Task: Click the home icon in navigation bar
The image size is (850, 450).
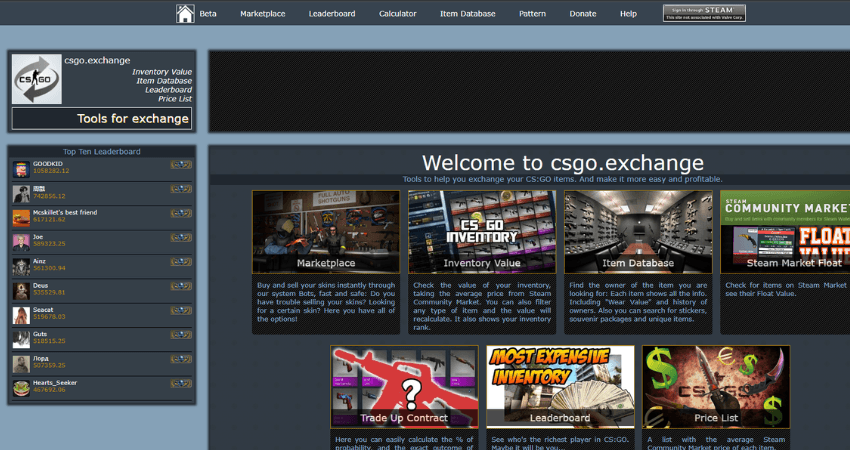Action: [x=185, y=14]
